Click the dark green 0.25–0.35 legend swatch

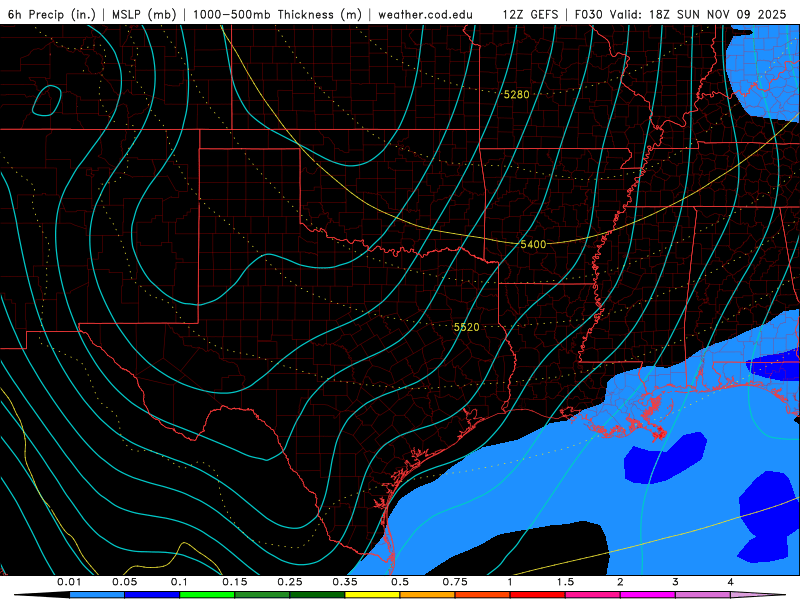point(317,595)
